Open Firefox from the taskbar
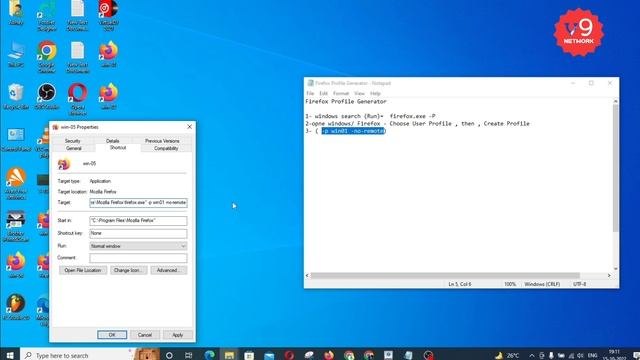Image resolution: width=640 pixels, height=360 pixels. 329,355
